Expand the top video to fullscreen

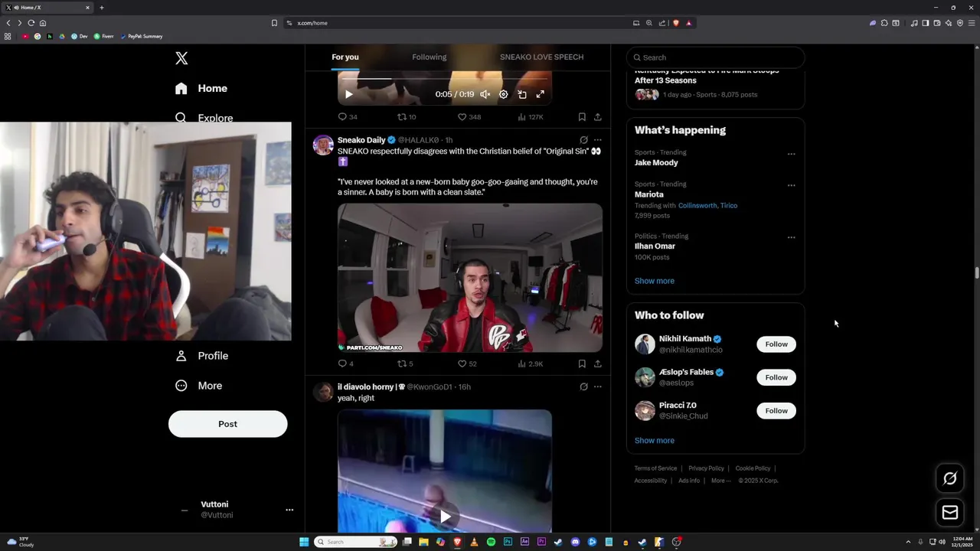coord(540,94)
